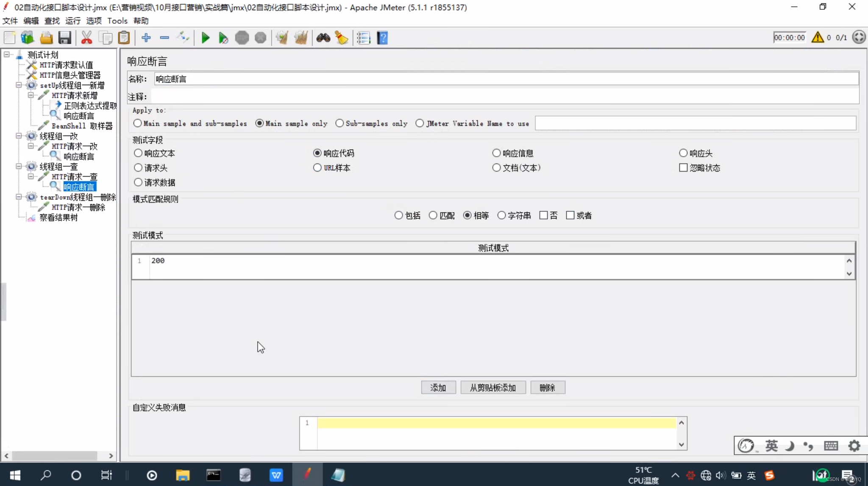Click the Cut scissors icon

tap(86, 38)
